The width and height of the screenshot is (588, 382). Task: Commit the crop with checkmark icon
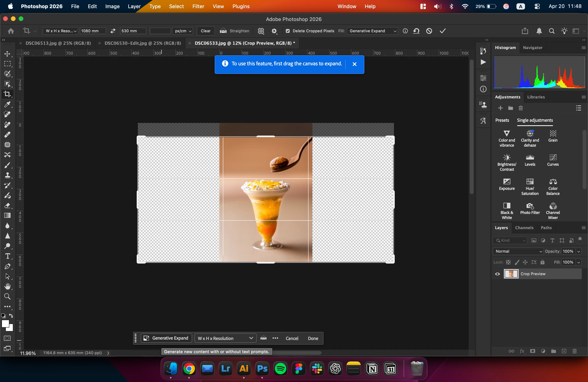click(443, 31)
